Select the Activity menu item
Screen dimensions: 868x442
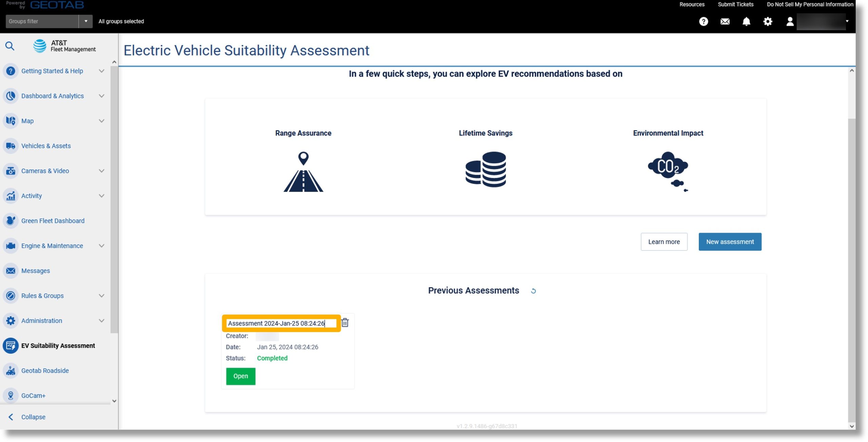point(31,196)
